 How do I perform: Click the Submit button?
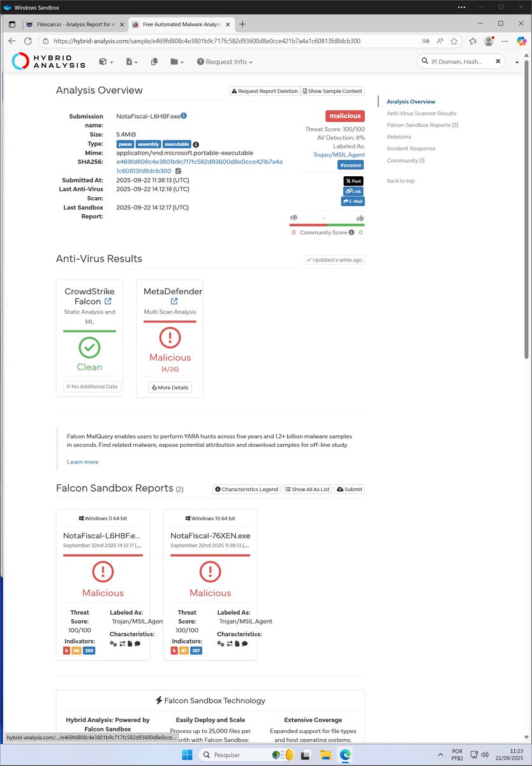click(x=350, y=489)
